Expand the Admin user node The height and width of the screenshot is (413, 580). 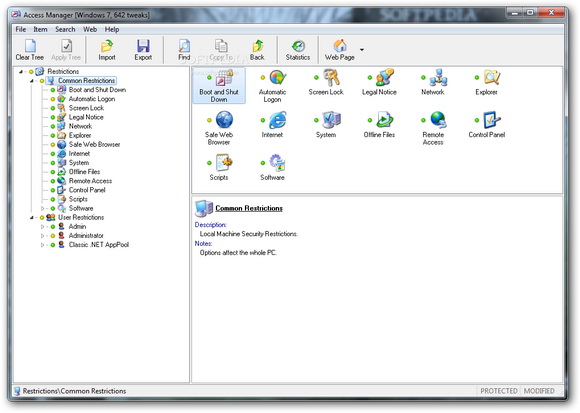click(43, 227)
